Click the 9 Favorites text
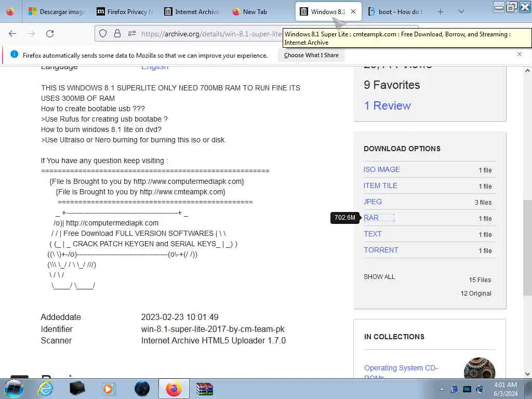 tap(392, 85)
